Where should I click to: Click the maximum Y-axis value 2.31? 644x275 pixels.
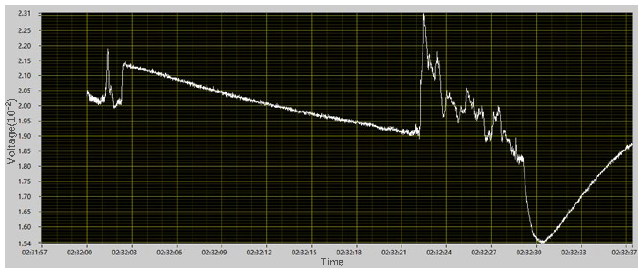[x=24, y=13]
